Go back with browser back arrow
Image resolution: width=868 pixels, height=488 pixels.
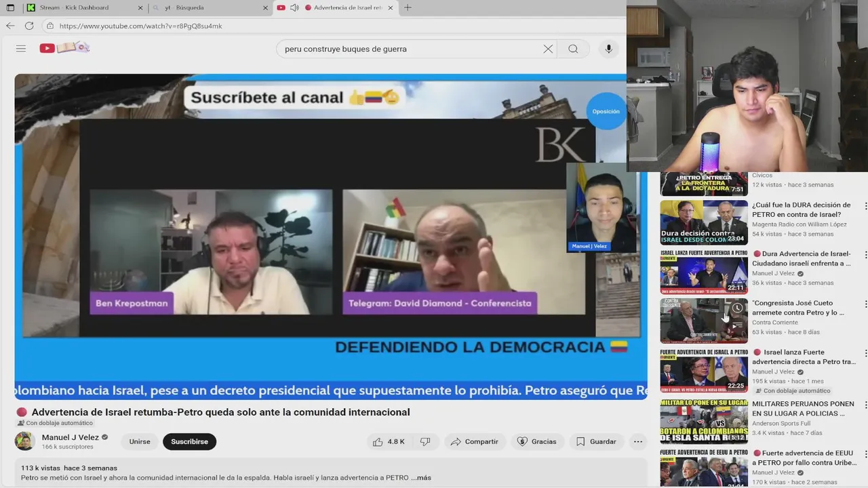click(x=10, y=26)
